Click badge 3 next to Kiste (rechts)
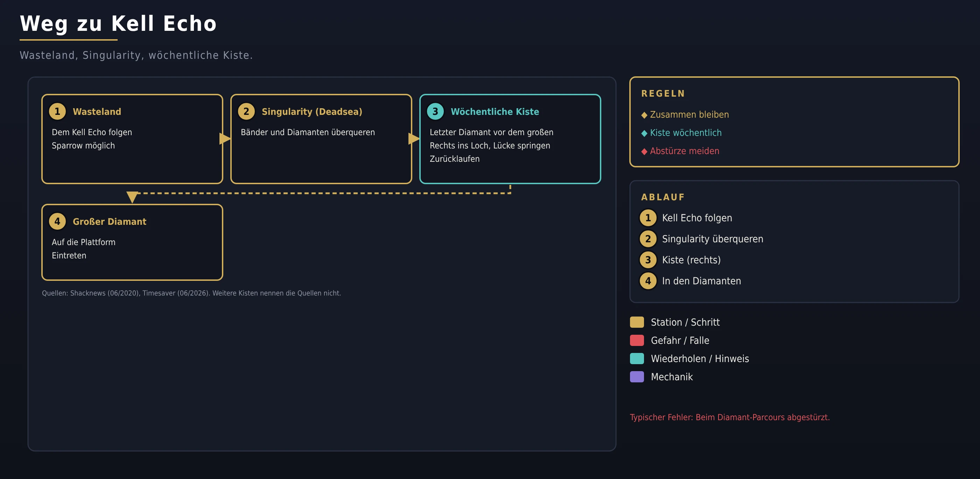The height and width of the screenshot is (479, 980). 648,260
